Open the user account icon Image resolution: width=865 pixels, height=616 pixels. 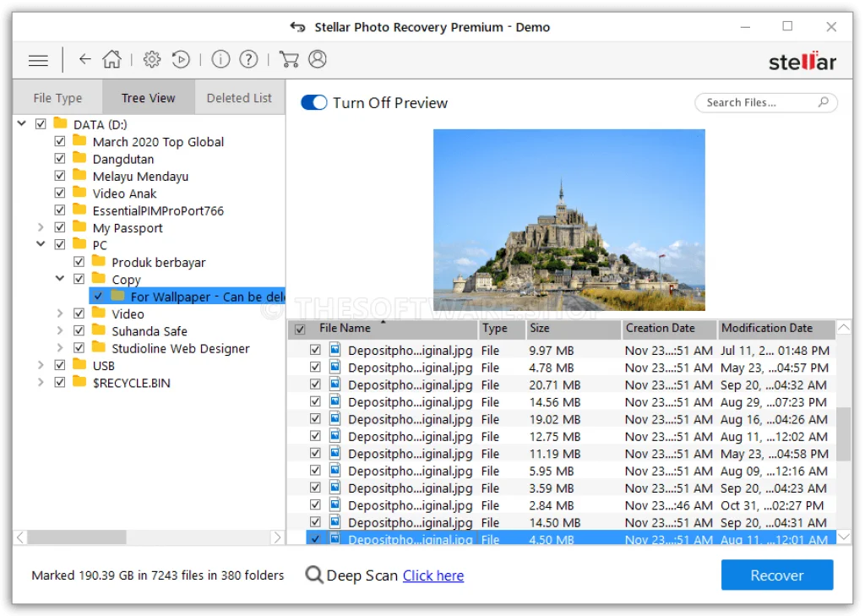[318, 59]
